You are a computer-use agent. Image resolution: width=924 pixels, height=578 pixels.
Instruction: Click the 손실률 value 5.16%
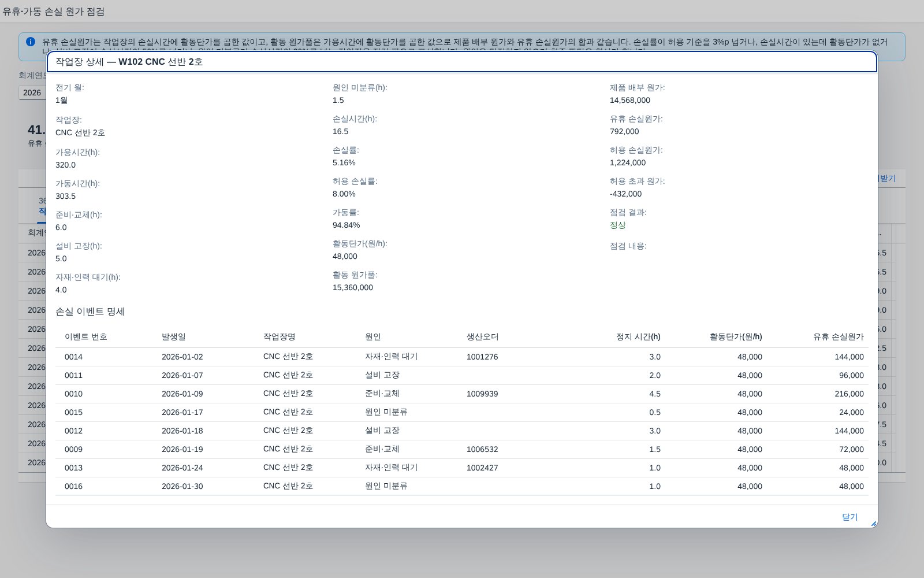coord(344,162)
